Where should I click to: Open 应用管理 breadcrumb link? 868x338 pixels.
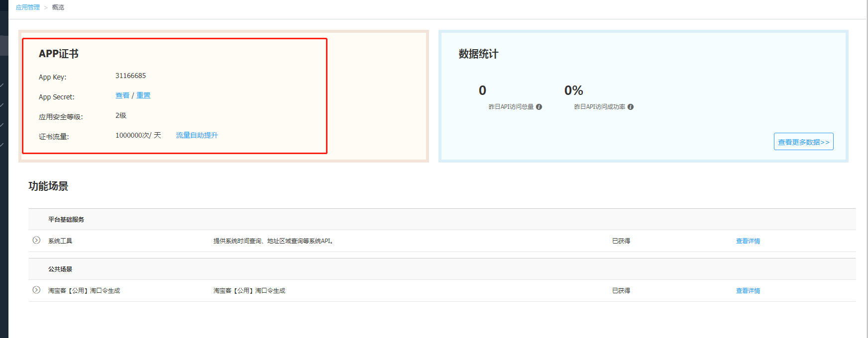click(x=28, y=7)
